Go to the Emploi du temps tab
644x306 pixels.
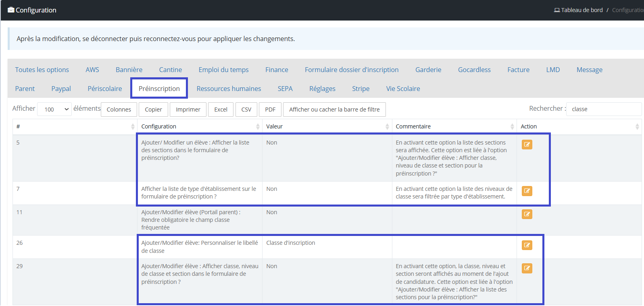tap(224, 70)
